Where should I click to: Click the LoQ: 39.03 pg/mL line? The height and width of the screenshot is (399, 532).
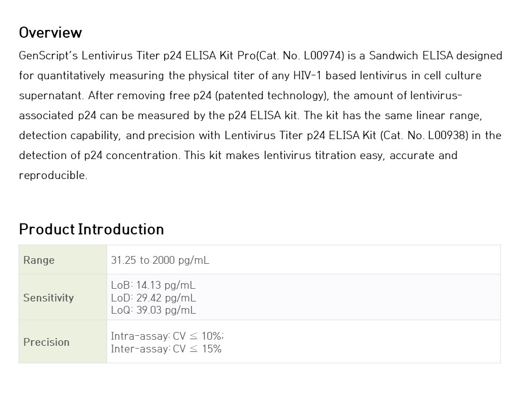pos(153,310)
